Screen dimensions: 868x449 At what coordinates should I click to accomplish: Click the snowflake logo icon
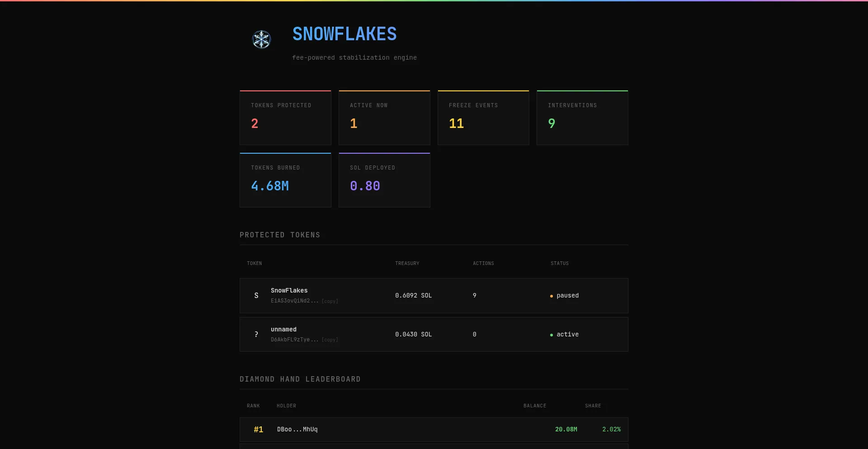click(261, 40)
